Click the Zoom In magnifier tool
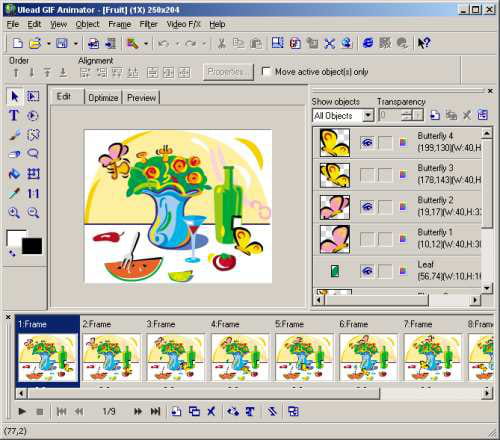Image resolution: width=500 pixels, height=440 pixels. tap(14, 212)
